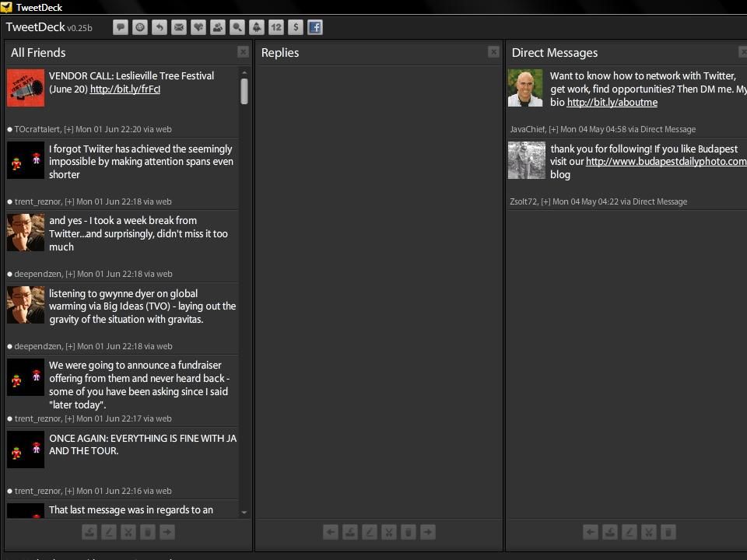Click pencil filter icon under Direct Messages
Image resolution: width=747 pixels, height=560 pixels.
click(x=630, y=532)
